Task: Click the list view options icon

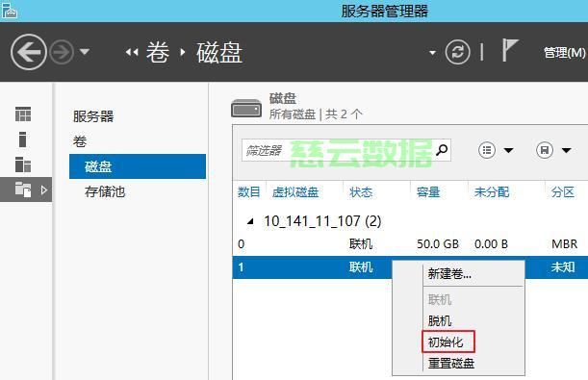Action: click(x=487, y=150)
